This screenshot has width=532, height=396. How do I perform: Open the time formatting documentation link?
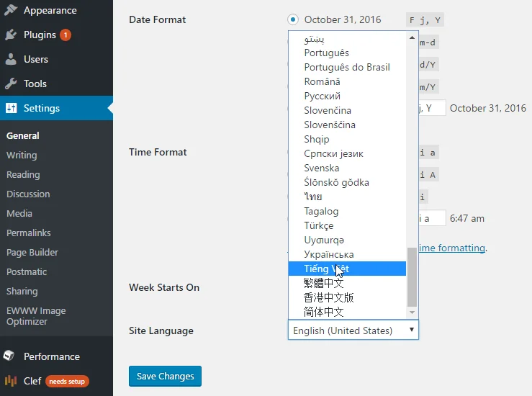(x=451, y=248)
